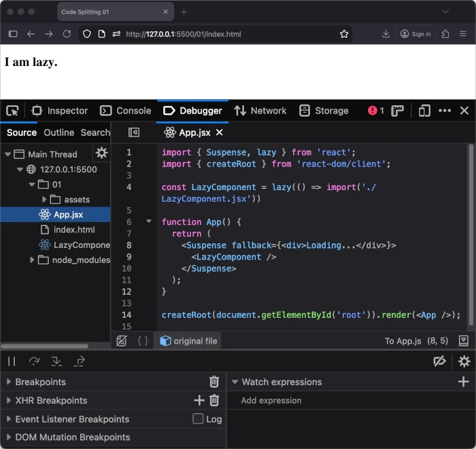
Task: Toggle ignore source blackbox icon
Action: [122, 341]
